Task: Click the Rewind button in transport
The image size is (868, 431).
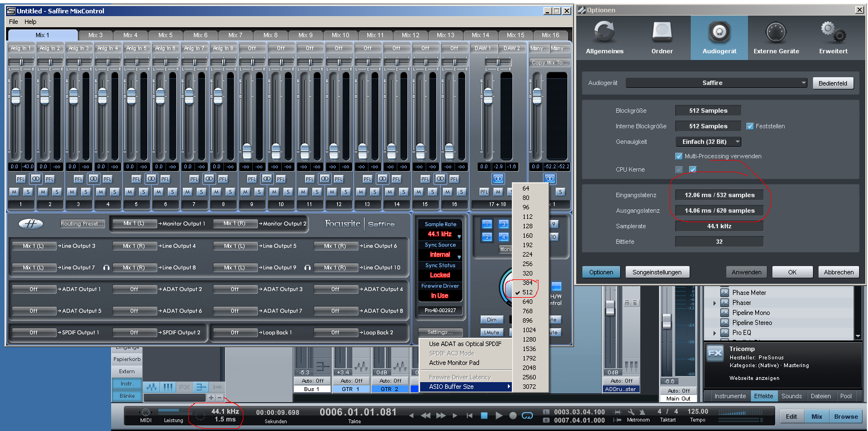Action: [426, 415]
